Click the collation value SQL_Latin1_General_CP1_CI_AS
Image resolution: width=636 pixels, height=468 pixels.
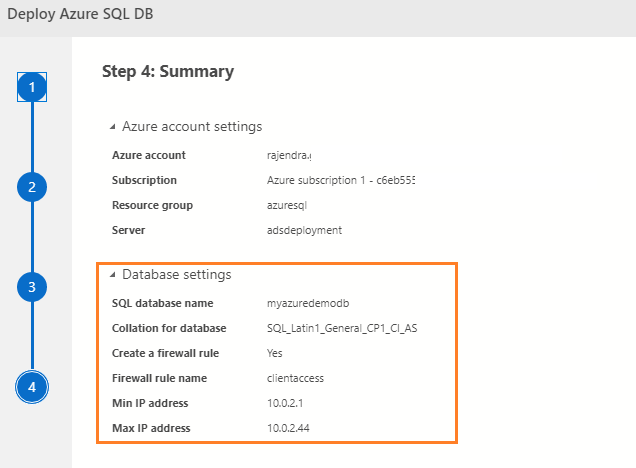click(342, 328)
